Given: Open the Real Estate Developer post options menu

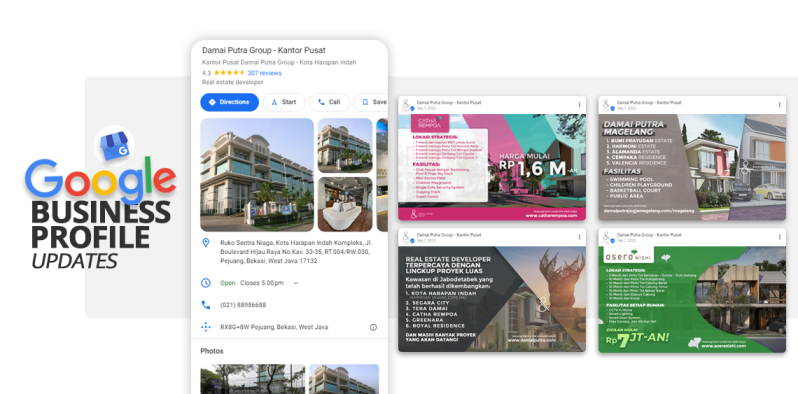Looking at the screenshot, I should point(579,237).
